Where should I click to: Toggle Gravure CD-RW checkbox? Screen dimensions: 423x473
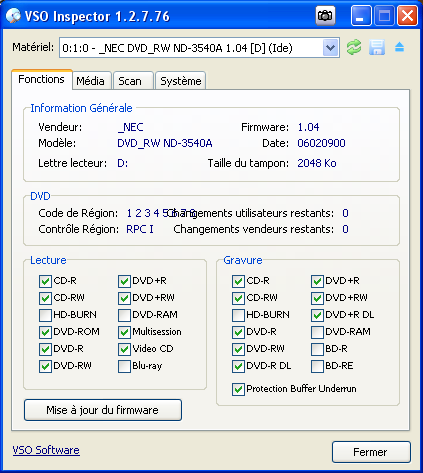tap(238, 298)
